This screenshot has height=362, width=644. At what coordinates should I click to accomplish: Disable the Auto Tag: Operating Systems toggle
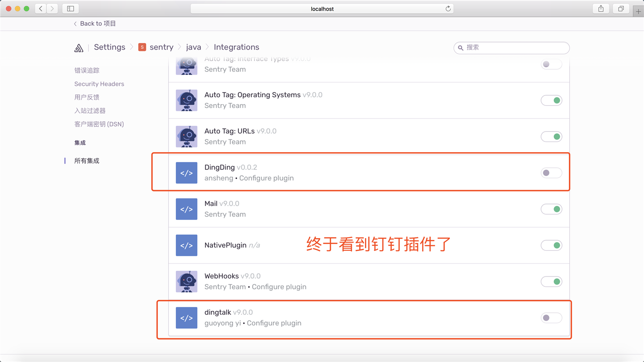point(551,100)
